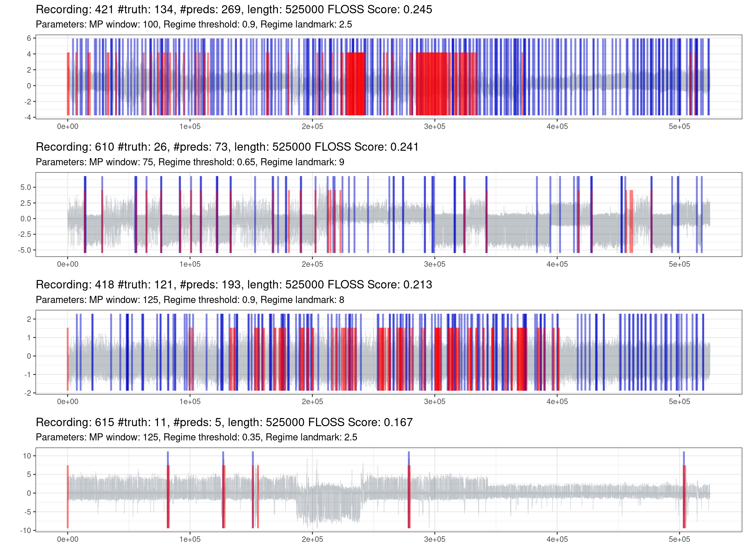Click the Recording 418 plot title

coord(234,285)
